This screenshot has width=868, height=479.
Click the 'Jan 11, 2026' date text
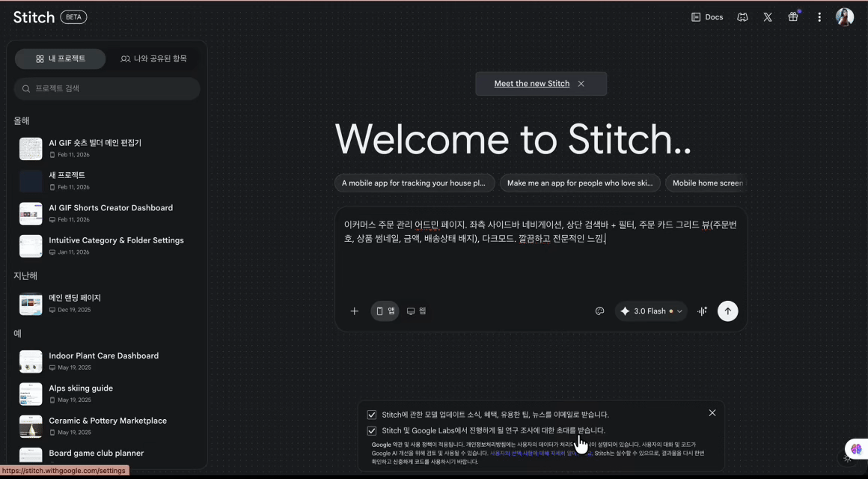(x=73, y=252)
